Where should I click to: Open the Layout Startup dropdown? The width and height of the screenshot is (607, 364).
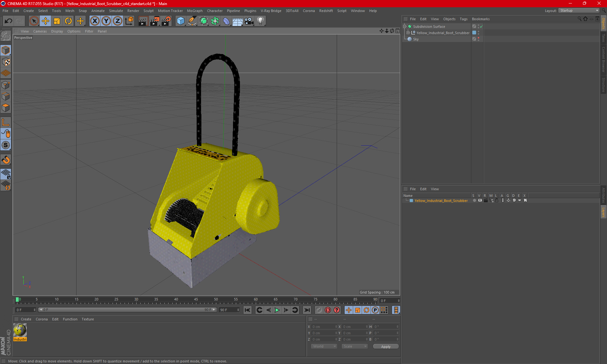pyautogui.click(x=579, y=10)
